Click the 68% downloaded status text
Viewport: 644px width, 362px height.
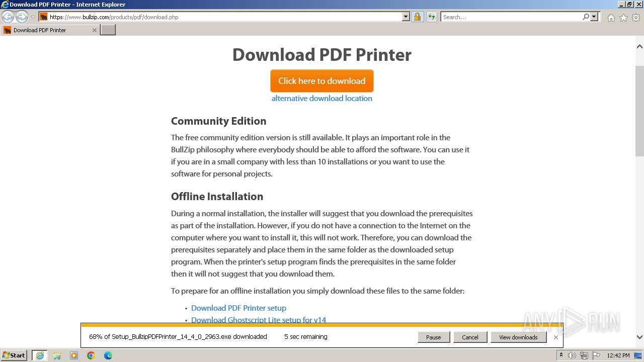pyautogui.click(x=178, y=337)
